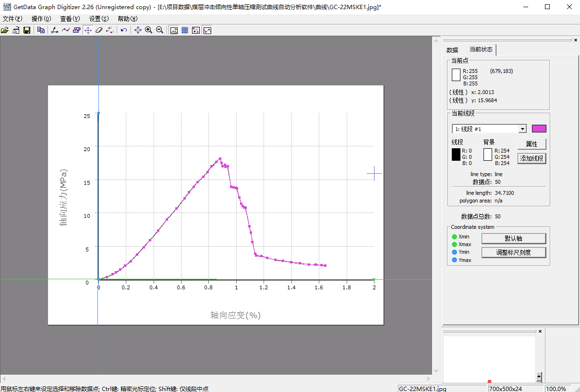The height and width of the screenshot is (392, 580).
Task: Click the Xmin green indicator
Action: coord(454,237)
